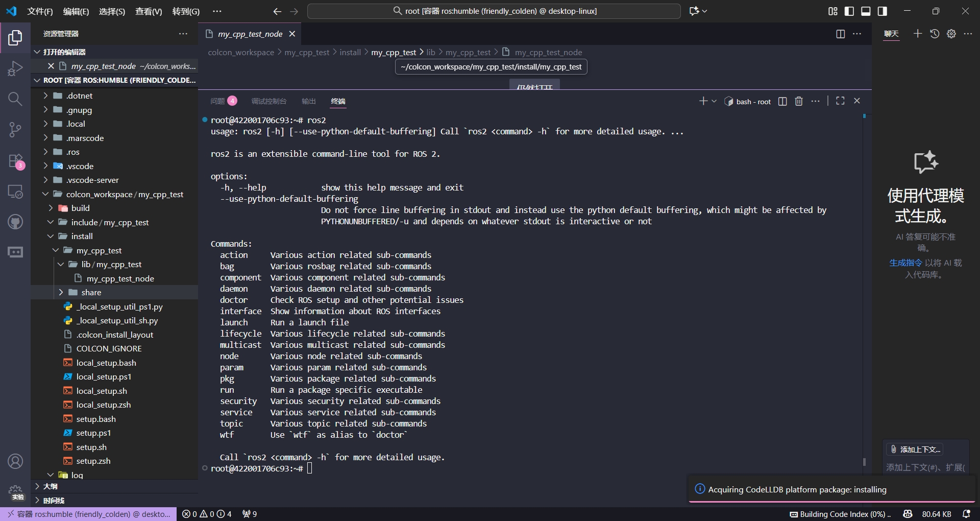980x521 pixels.
Task: Toggle secondary side bar visibility
Action: (x=882, y=11)
